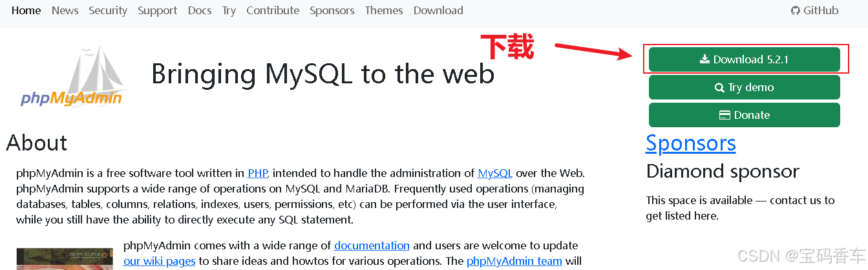
Task: Open the phpMyAdmin team link
Action: [514, 261]
